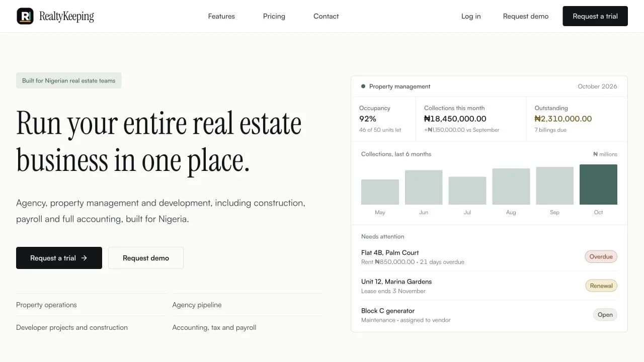Viewport: 644px width, 362px height.
Task: Click the 92% occupancy value
Action: click(x=368, y=119)
